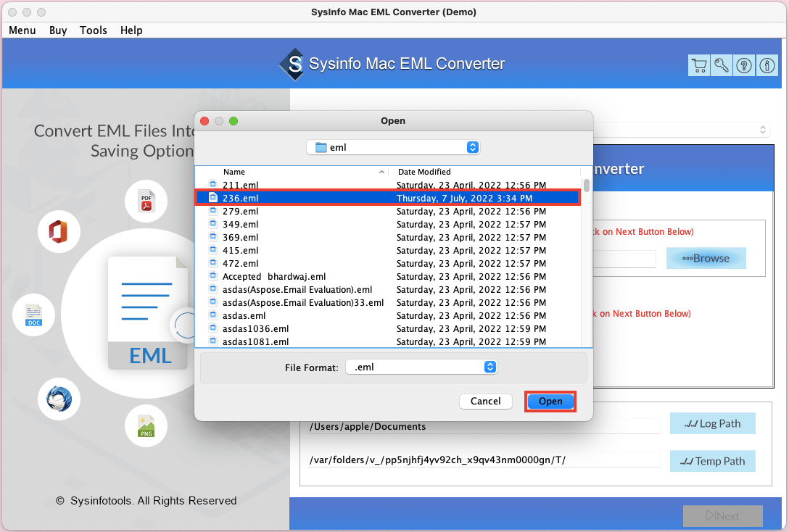Click the date Thursday, 7 July, 2022 3:34 PM
This screenshot has height=532, width=789.
(464, 198)
